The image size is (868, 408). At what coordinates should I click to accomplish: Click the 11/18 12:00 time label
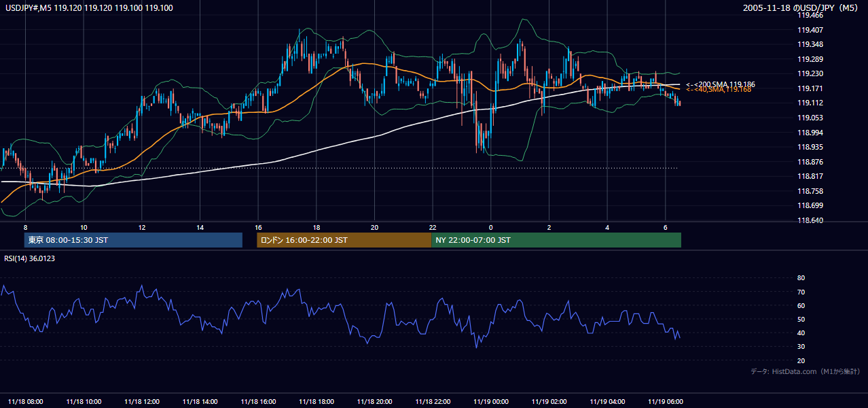pyautogui.click(x=142, y=401)
